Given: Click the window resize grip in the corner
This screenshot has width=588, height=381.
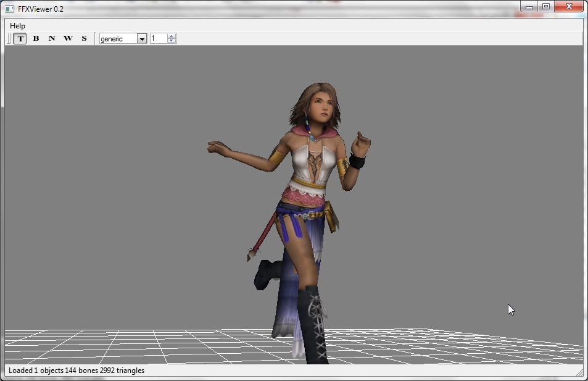Looking at the screenshot, I should click(x=579, y=372).
